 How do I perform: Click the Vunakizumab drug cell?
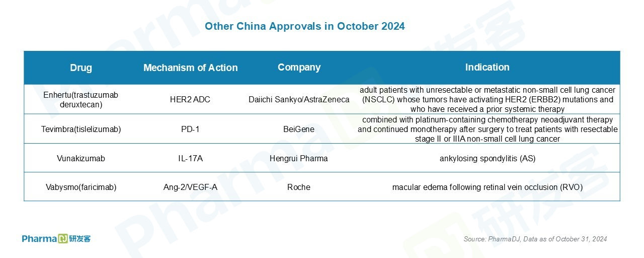(x=81, y=158)
